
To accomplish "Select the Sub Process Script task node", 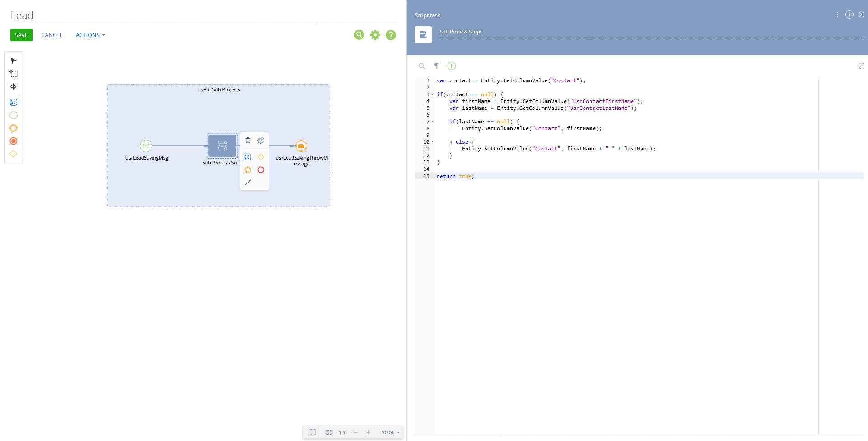I will [x=222, y=145].
